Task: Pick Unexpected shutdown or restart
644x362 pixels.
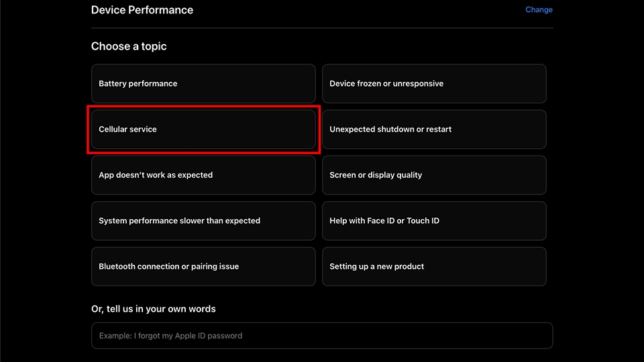Action: [x=434, y=129]
